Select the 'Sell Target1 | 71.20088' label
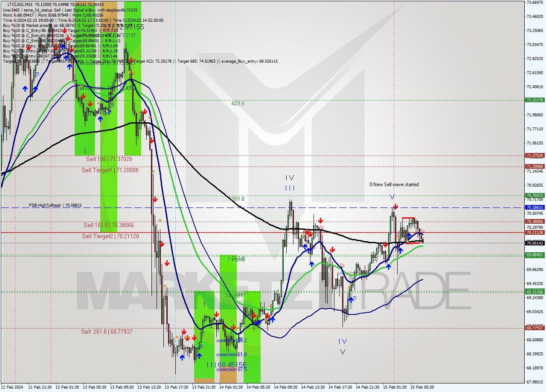The width and height of the screenshot is (546, 392). point(110,170)
